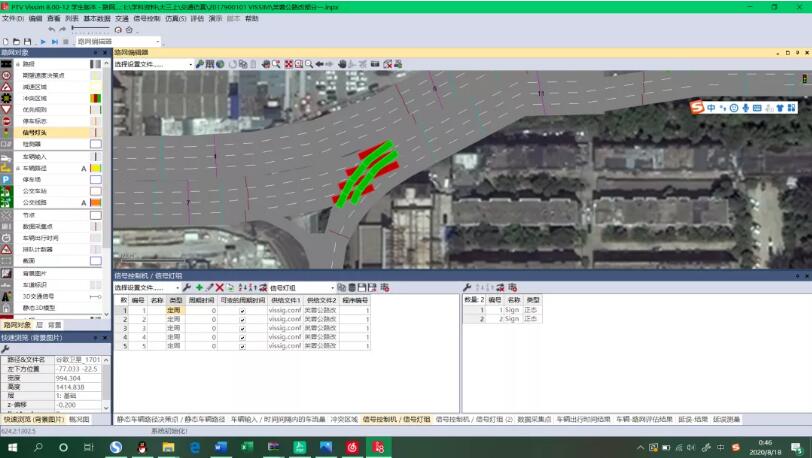
Task: Open the 信号控制 menu
Action: (147, 19)
